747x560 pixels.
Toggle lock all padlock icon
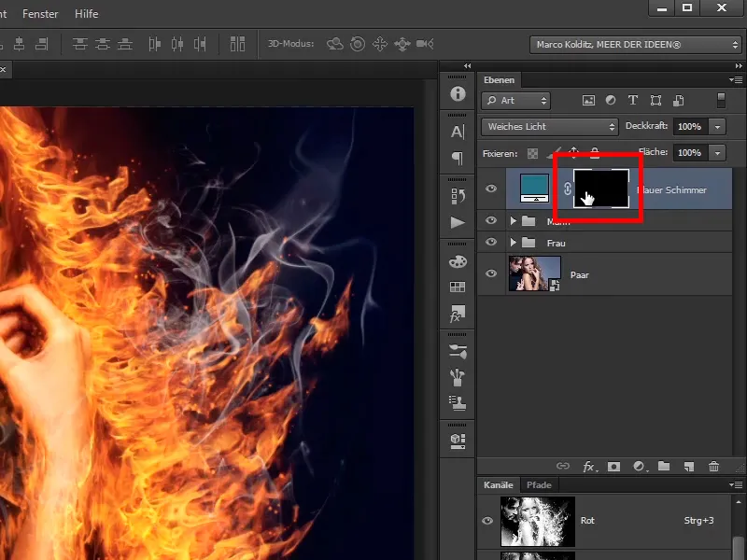595,152
